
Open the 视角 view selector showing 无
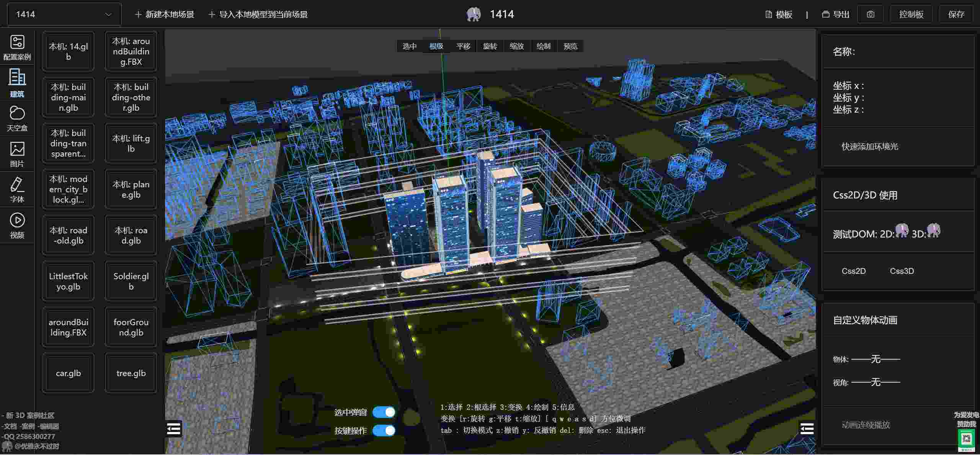tap(875, 382)
